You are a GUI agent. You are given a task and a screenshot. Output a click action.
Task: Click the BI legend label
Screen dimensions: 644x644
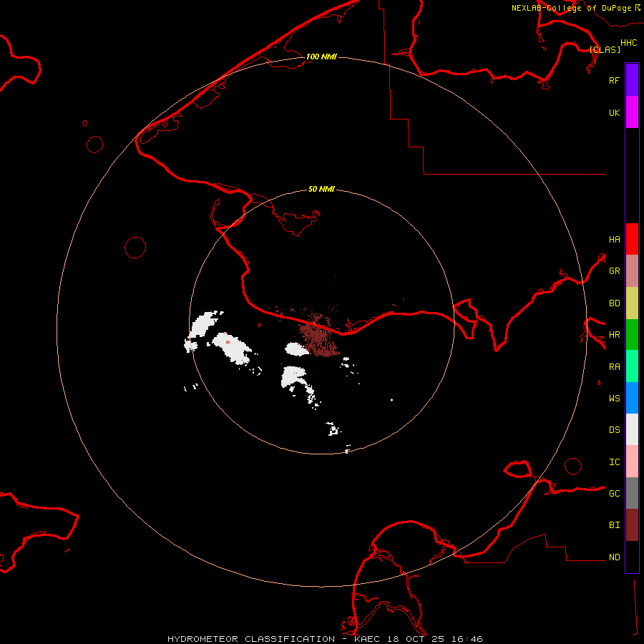point(614,525)
